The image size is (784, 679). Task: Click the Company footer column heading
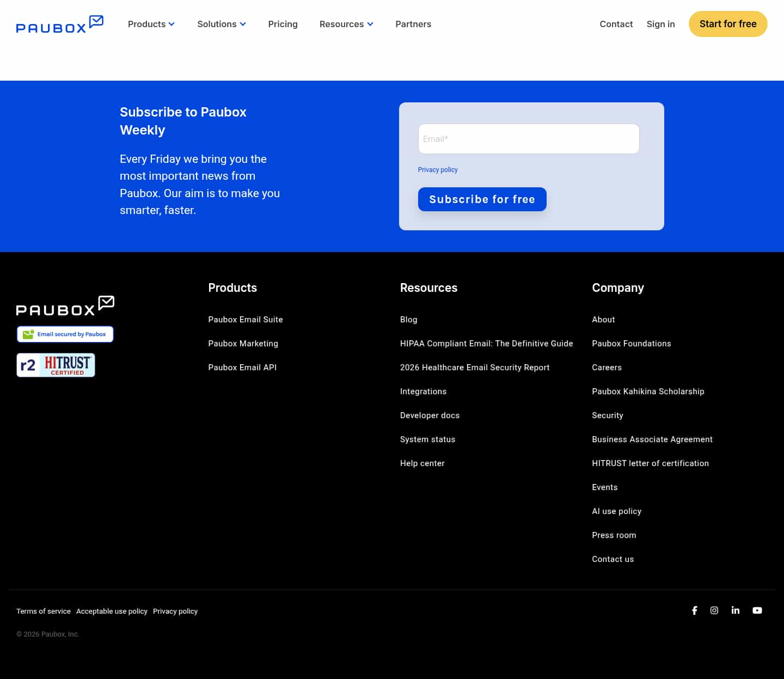pos(618,288)
